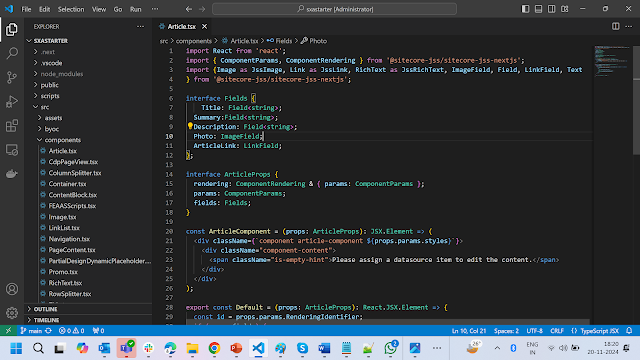Go back in navigation history

(x=189, y=9)
